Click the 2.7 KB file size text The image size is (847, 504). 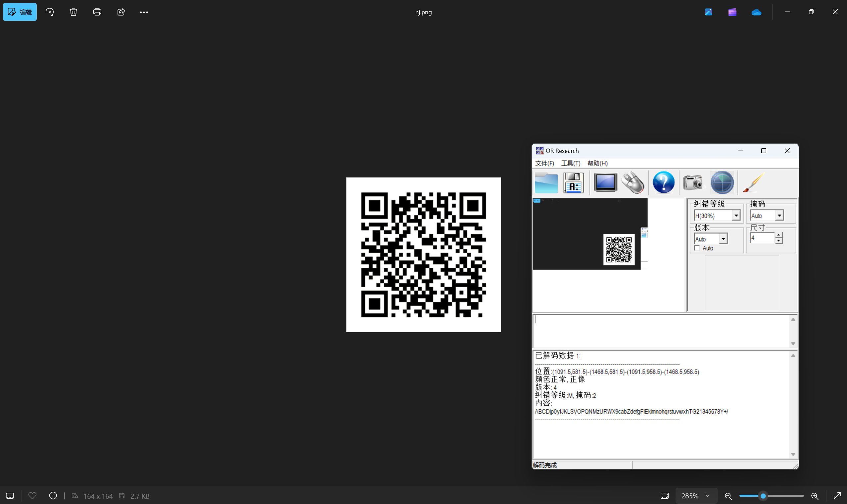[x=140, y=496]
